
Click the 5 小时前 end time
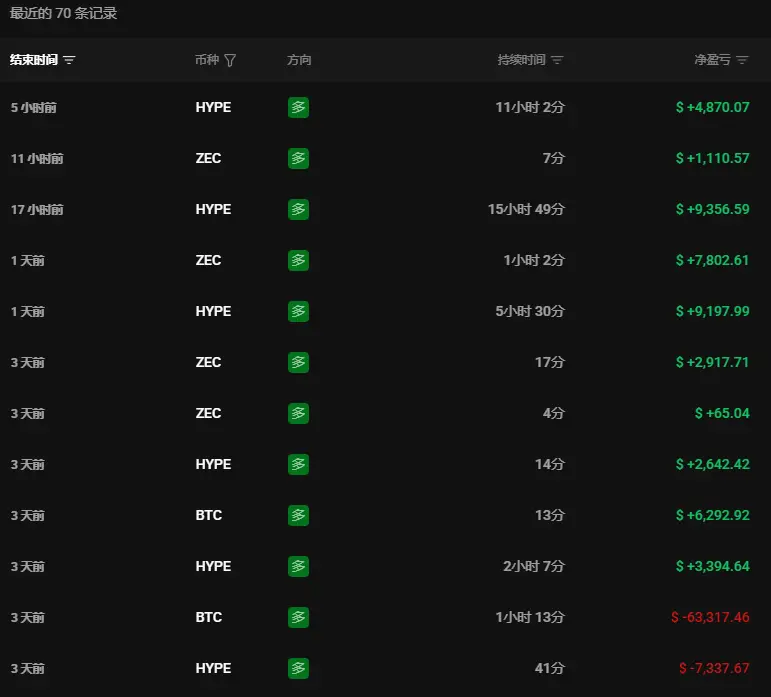coord(33,108)
